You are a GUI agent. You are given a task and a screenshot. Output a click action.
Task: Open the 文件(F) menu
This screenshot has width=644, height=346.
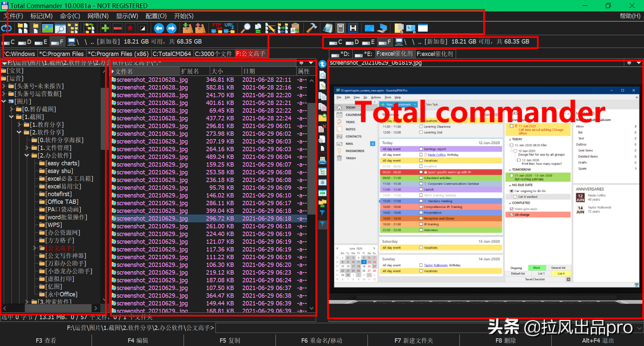coord(13,16)
